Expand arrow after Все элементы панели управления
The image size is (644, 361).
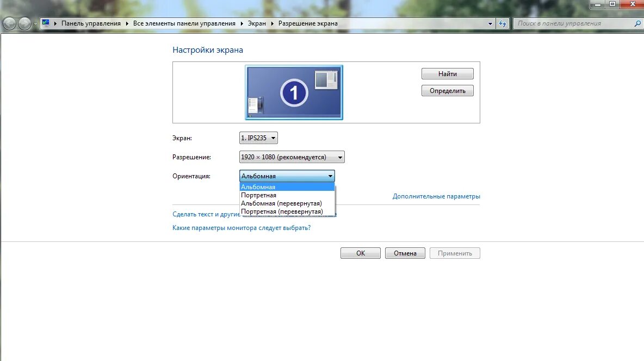tap(242, 23)
